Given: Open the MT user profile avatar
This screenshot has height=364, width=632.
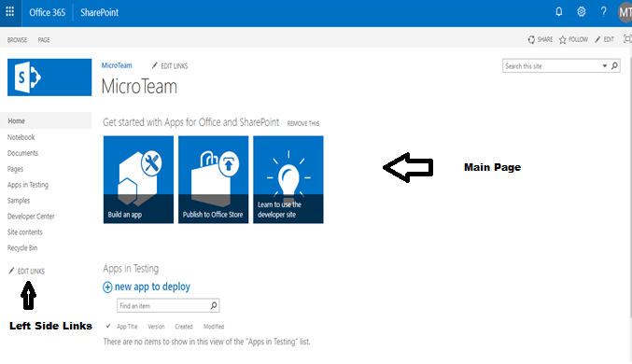Looking at the screenshot, I should tap(625, 12).
